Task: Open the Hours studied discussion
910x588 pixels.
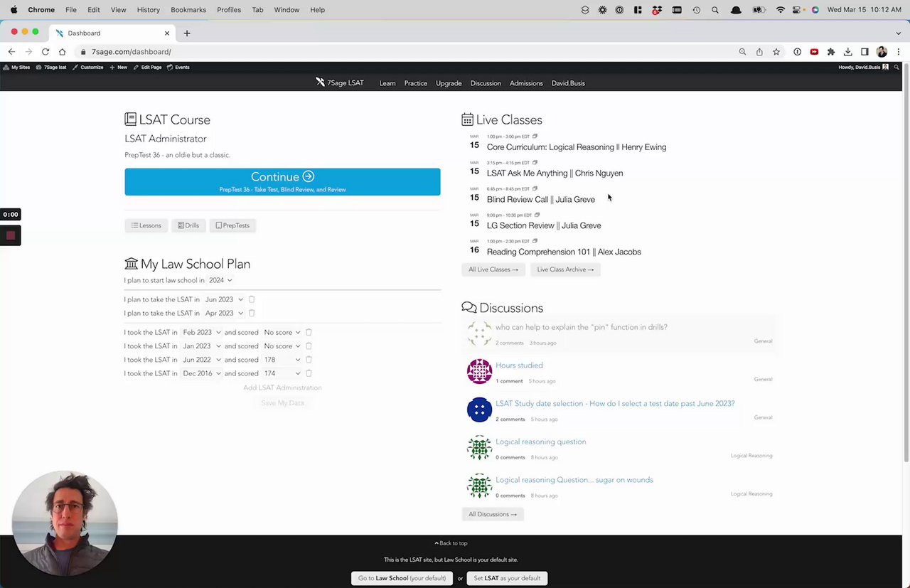Action: click(x=519, y=365)
